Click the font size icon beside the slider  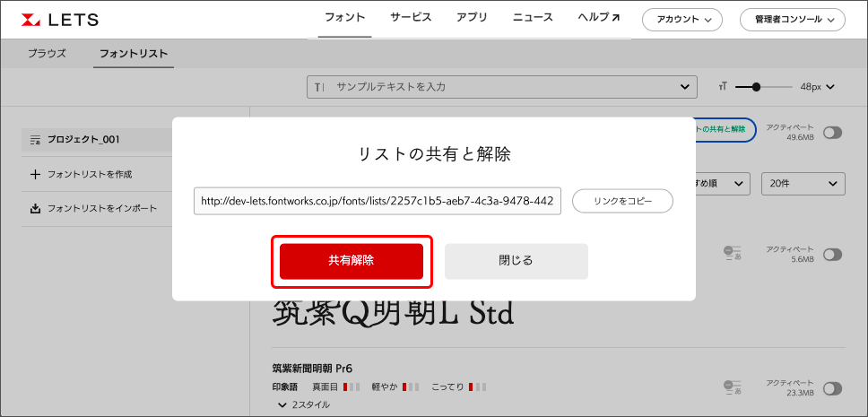(722, 87)
